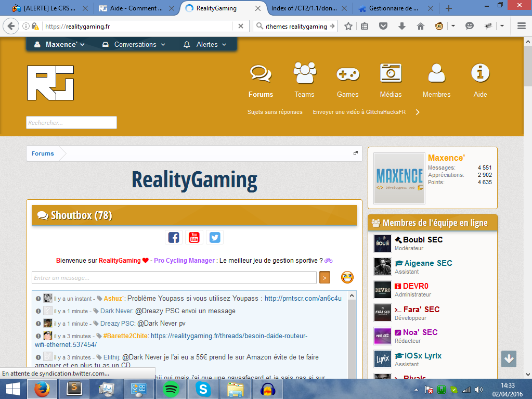Open the Twitter icon in the shoutbox
532x399 pixels.
215,237
